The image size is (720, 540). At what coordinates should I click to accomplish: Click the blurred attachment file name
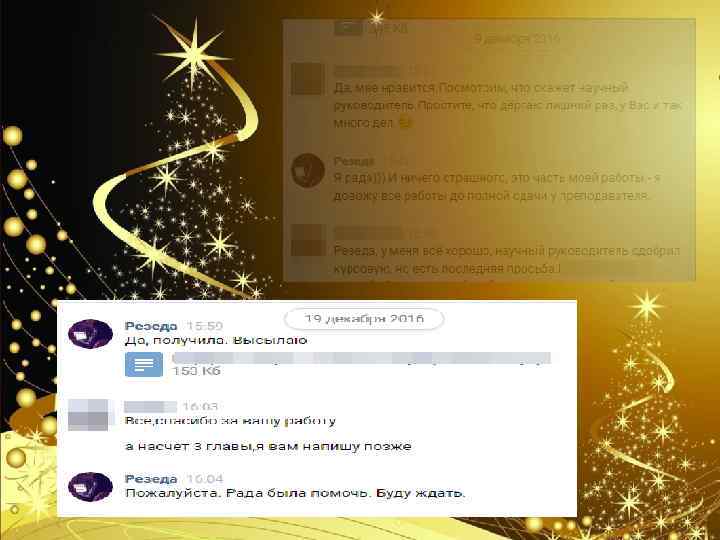tap(361, 358)
